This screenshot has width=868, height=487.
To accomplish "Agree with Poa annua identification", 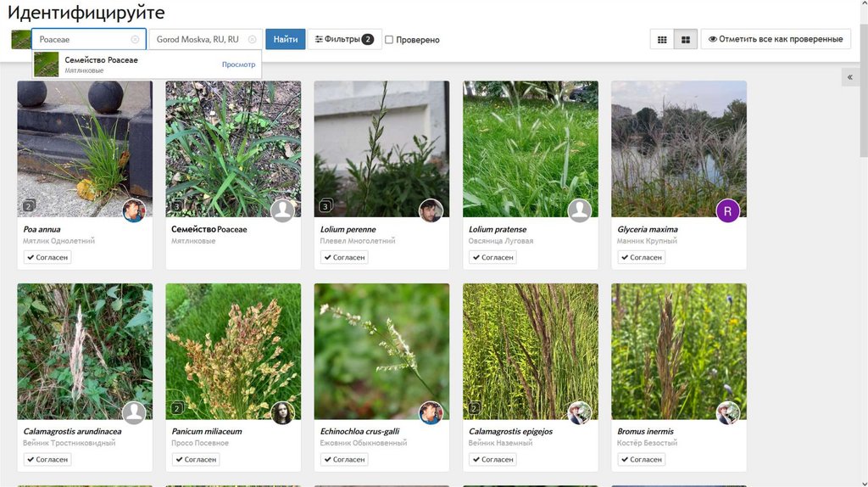I will 47,257.
